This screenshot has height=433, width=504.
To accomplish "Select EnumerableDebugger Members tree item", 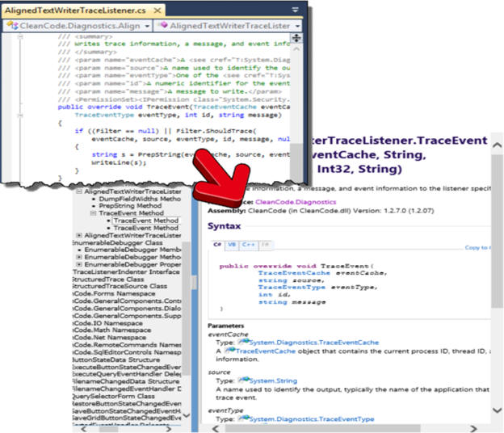I will [x=132, y=250].
